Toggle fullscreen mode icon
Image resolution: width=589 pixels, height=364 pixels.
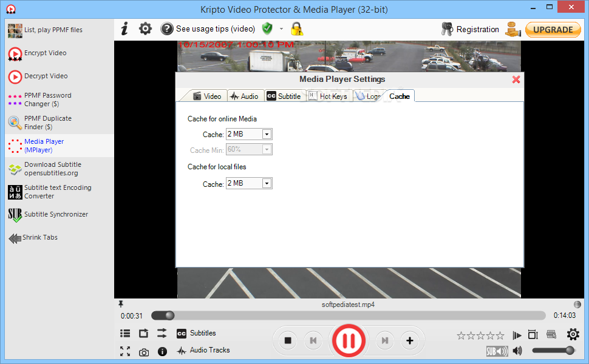click(125, 351)
